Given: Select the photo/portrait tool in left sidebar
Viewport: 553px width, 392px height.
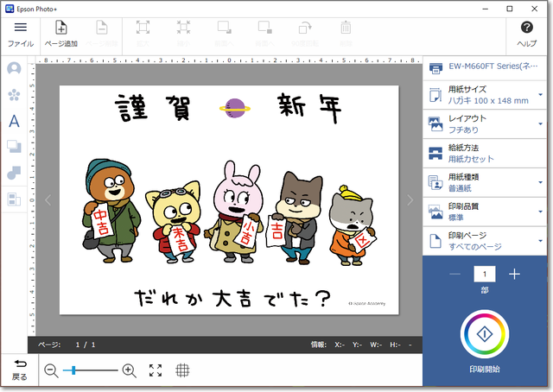Looking at the screenshot, I should 14,68.
